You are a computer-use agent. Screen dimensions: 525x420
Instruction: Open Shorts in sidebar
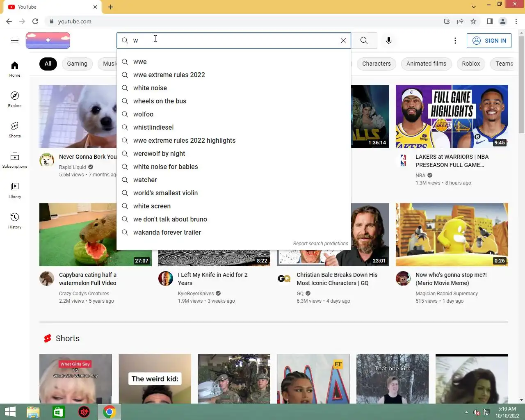coord(15,130)
